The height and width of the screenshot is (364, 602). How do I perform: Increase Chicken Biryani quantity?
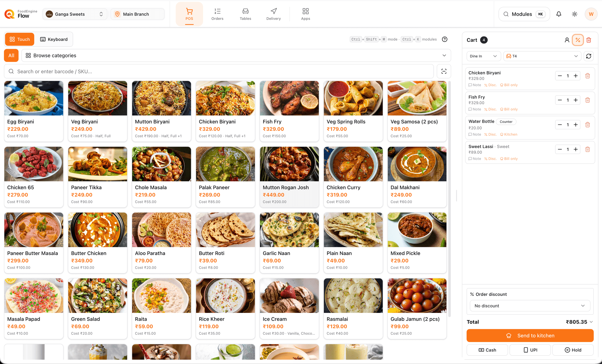(576, 76)
